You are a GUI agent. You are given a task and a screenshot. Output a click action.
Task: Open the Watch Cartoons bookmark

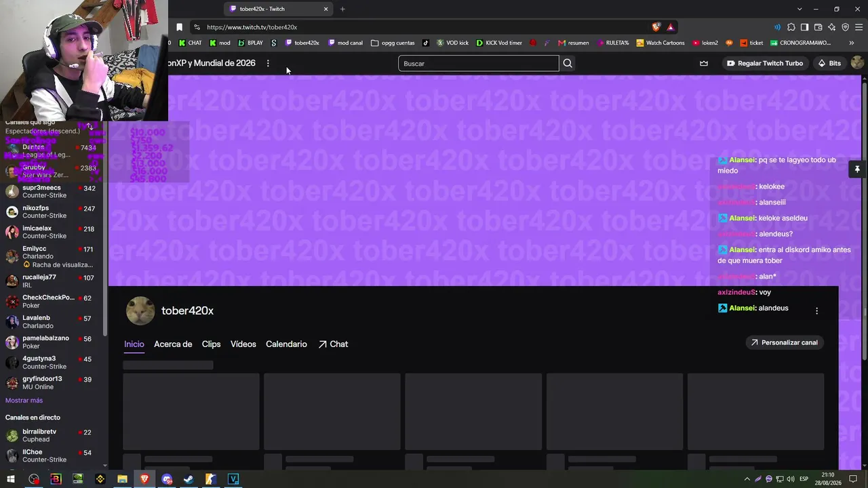[x=660, y=43]
